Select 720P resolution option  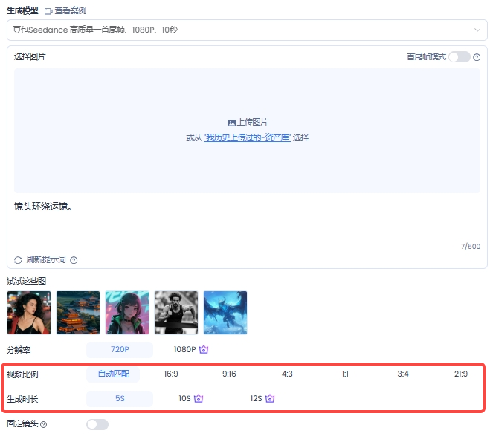(x=120, y=350)
